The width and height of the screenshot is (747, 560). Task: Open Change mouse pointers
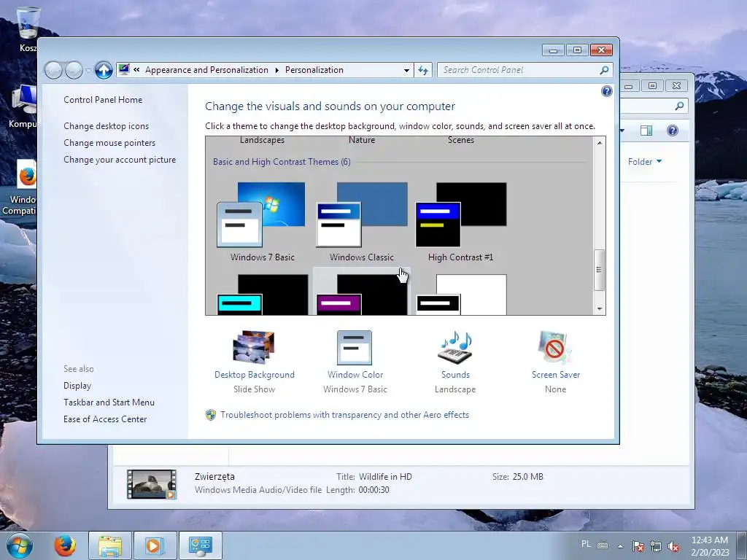point(109,143)
